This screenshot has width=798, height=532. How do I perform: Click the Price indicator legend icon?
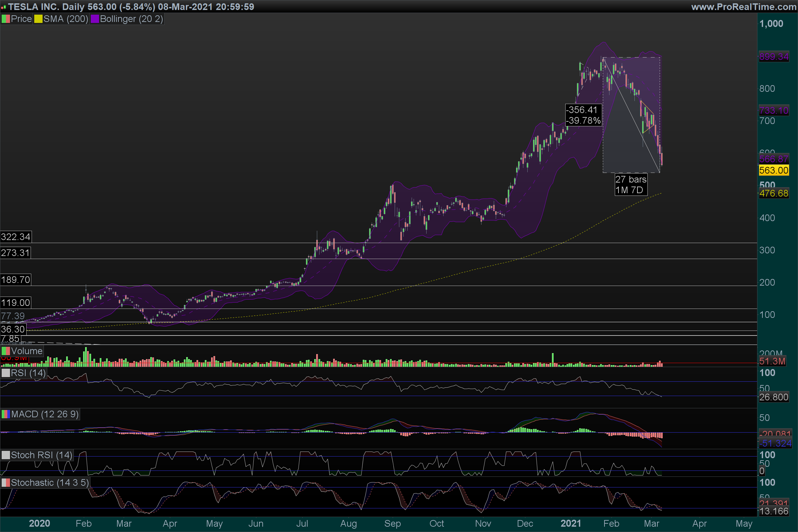coord(6,19)
